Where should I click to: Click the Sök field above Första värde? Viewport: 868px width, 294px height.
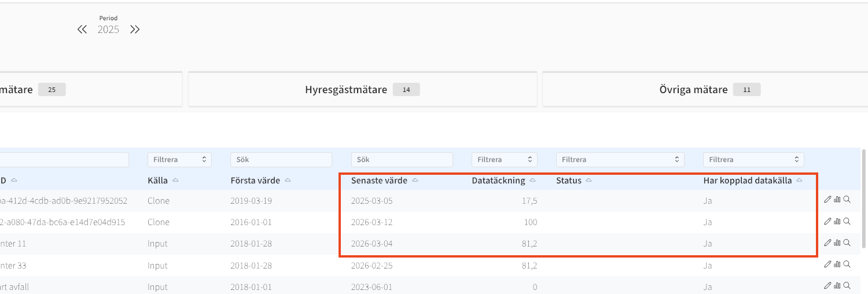[x=281, y=159]
